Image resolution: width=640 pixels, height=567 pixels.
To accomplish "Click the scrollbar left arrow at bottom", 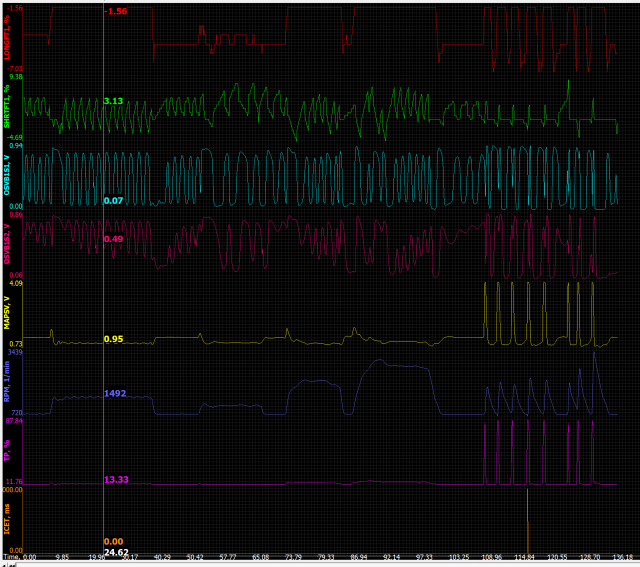I will (x=4, y=563).
